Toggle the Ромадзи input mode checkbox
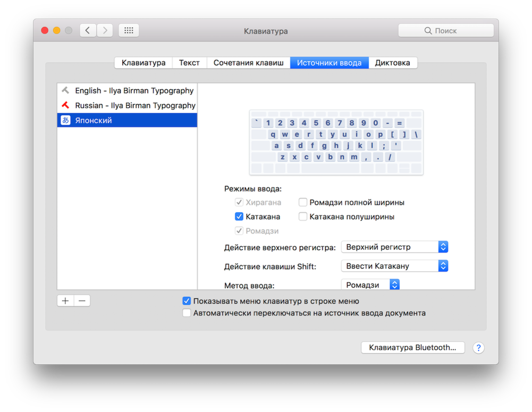 [x=239, y=231]
